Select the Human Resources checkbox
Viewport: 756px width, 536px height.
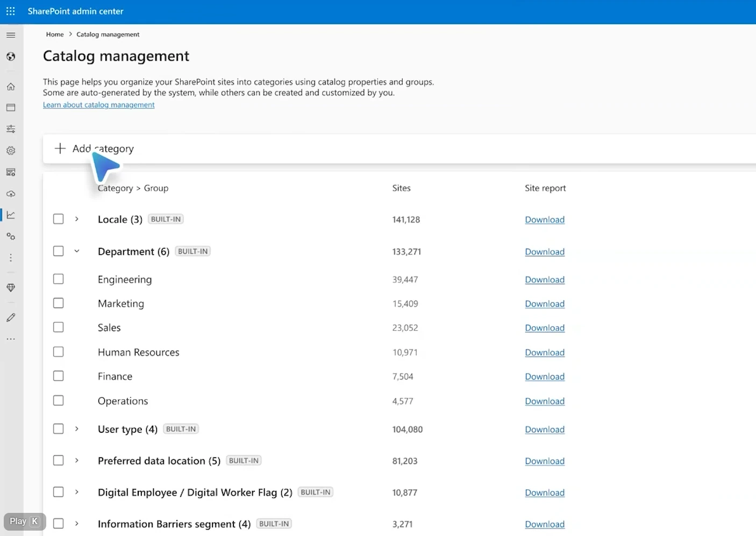coord(59,352)
